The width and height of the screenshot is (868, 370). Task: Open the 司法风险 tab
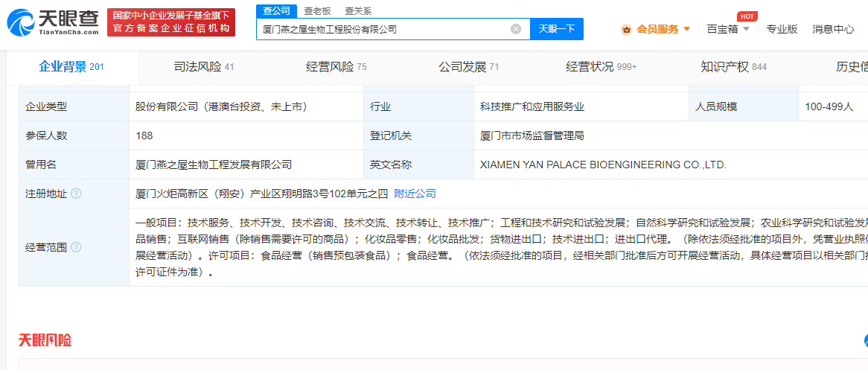coord(199,67)
